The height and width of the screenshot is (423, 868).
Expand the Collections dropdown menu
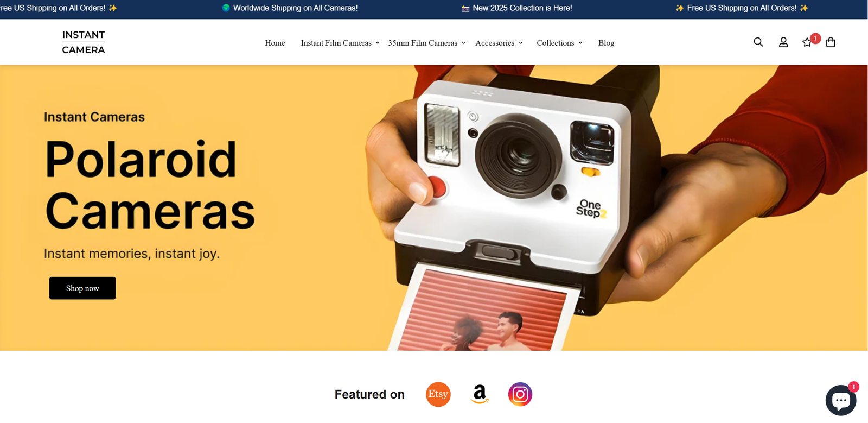559,43
